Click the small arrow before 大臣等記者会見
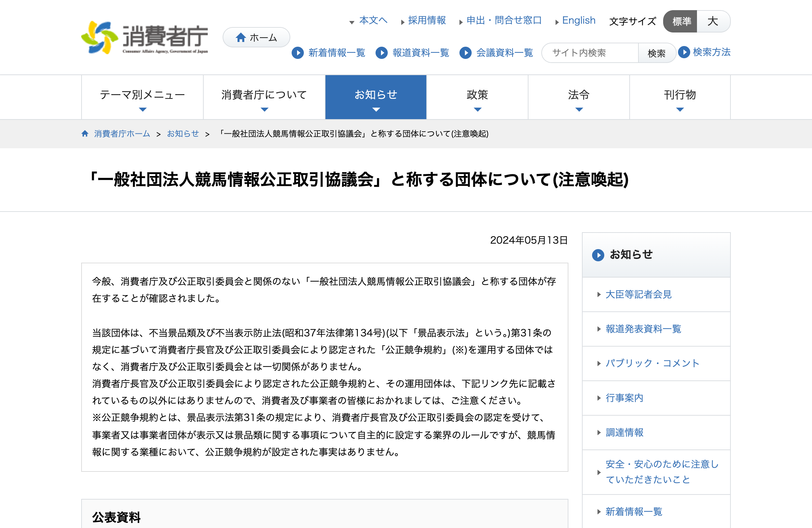This screenshot has height=528, width=812. pos(599,294)
